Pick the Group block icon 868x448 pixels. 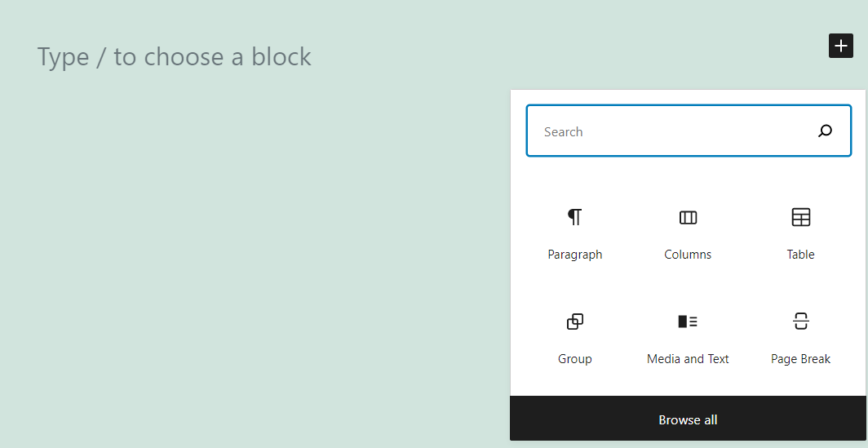point(575,322)
